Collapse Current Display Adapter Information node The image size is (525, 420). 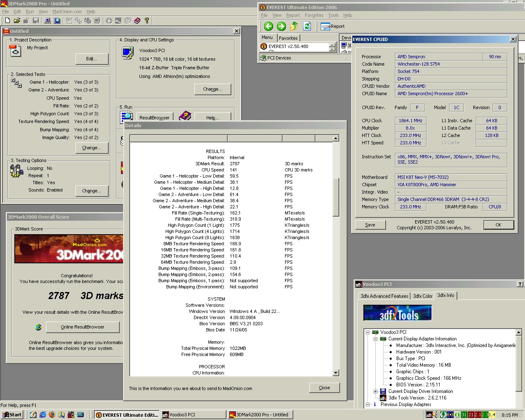[375, 339]
